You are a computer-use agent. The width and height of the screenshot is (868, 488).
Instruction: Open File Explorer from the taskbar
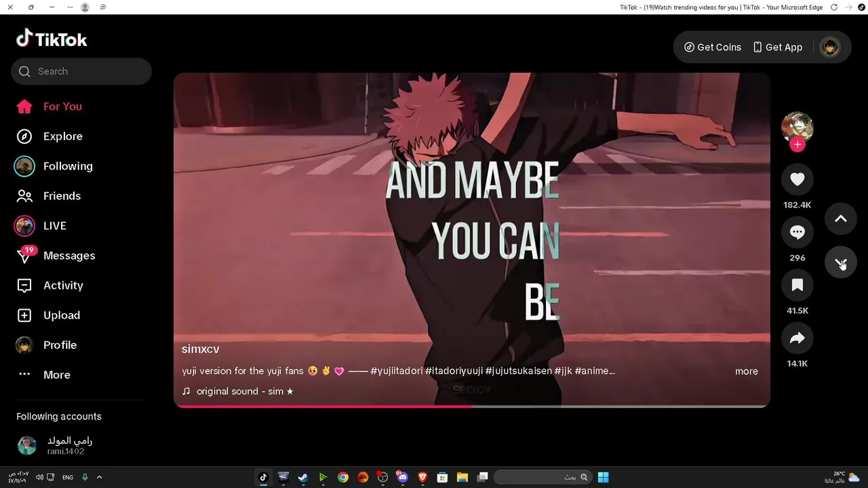tap(462, 477)
